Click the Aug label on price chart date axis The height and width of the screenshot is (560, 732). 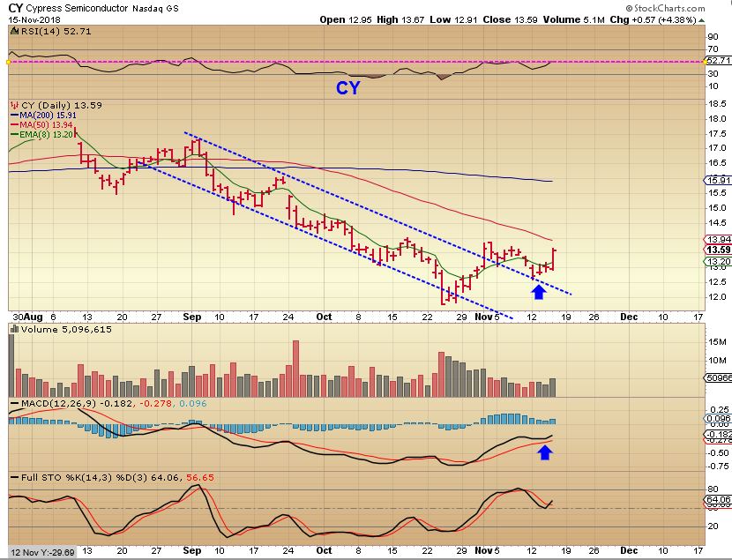34,317
